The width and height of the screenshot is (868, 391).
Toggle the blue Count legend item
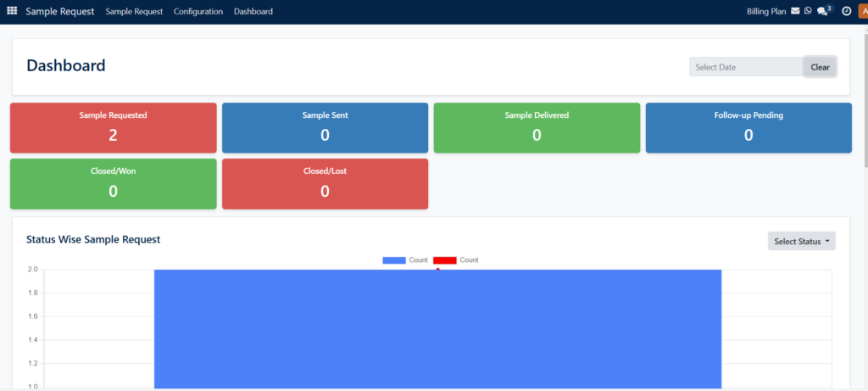404,260
